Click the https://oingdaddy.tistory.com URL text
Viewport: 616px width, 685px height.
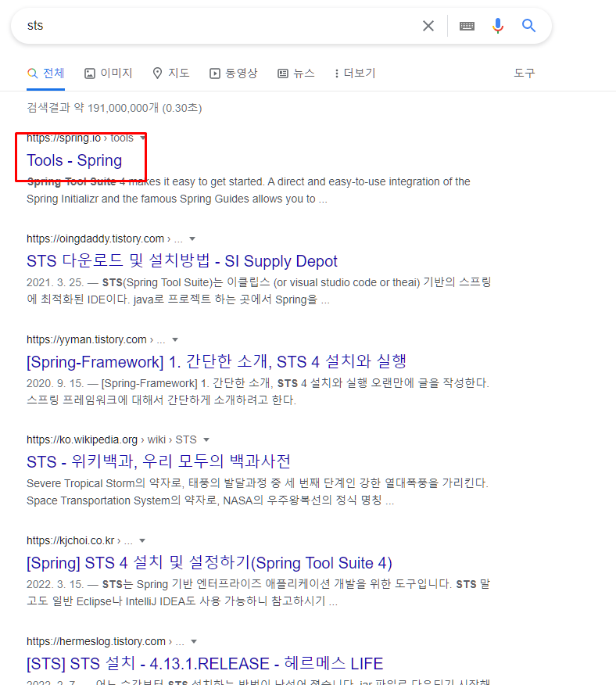[x=95, y=239]
